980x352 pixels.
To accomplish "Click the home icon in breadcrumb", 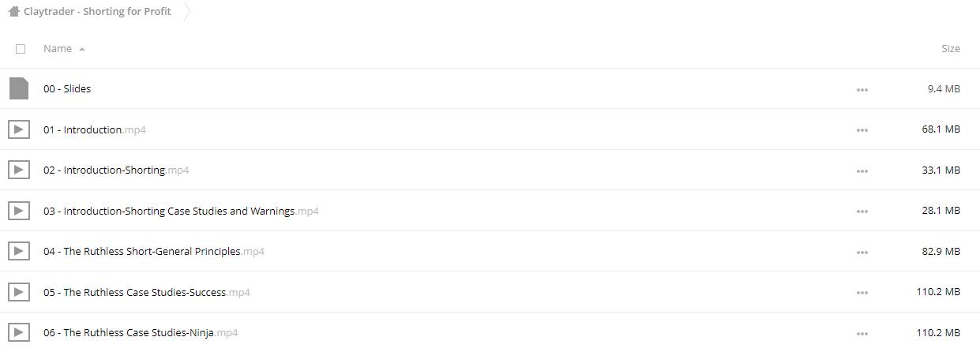I will pyautogui.click(x=14, y=12).
